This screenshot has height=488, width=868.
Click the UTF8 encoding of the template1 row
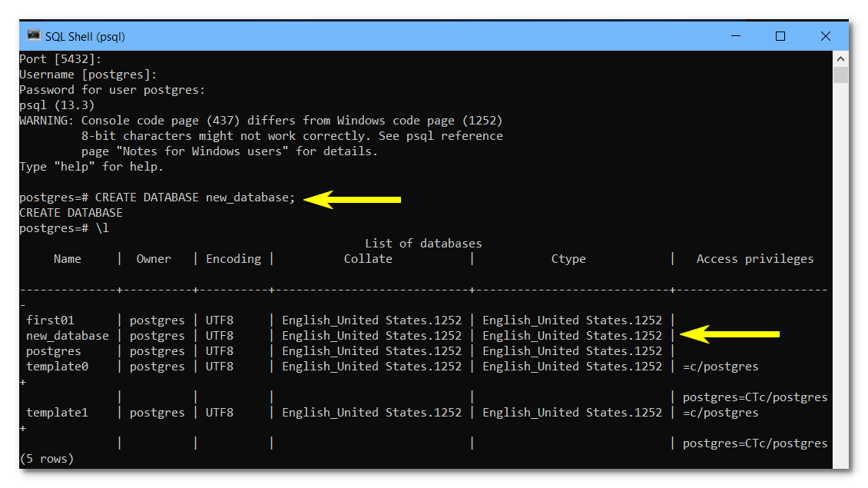coord(220,413)
